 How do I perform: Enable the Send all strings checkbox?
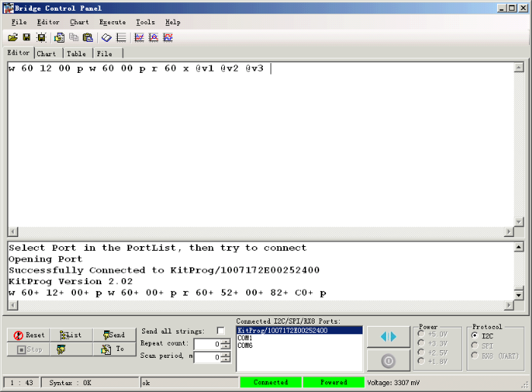(220, 331)
